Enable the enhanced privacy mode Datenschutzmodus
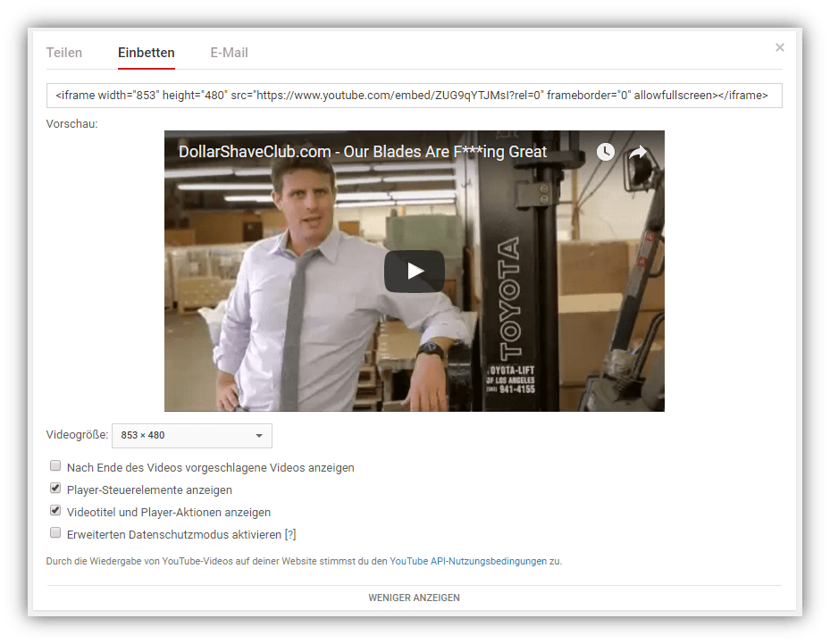This screenshot has height=644, width=830. [x=55, y=532]
